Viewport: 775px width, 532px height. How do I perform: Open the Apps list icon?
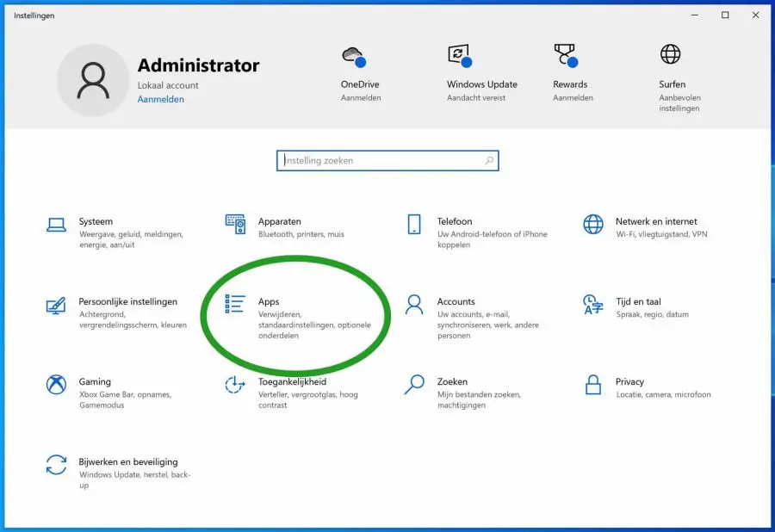[x=235, y=304]
